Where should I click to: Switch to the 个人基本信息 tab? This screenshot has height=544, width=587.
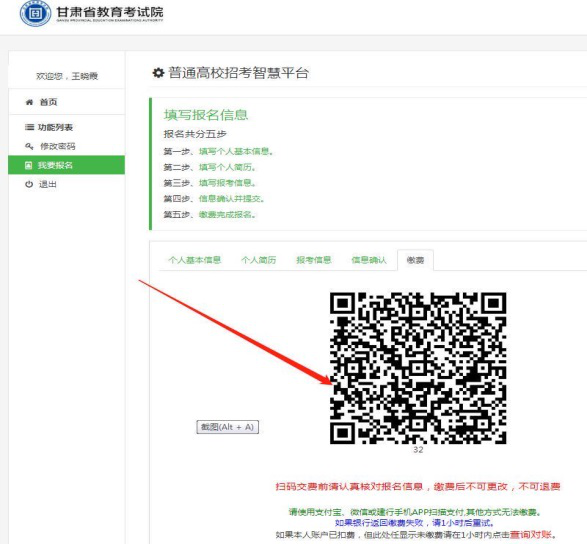195,260
